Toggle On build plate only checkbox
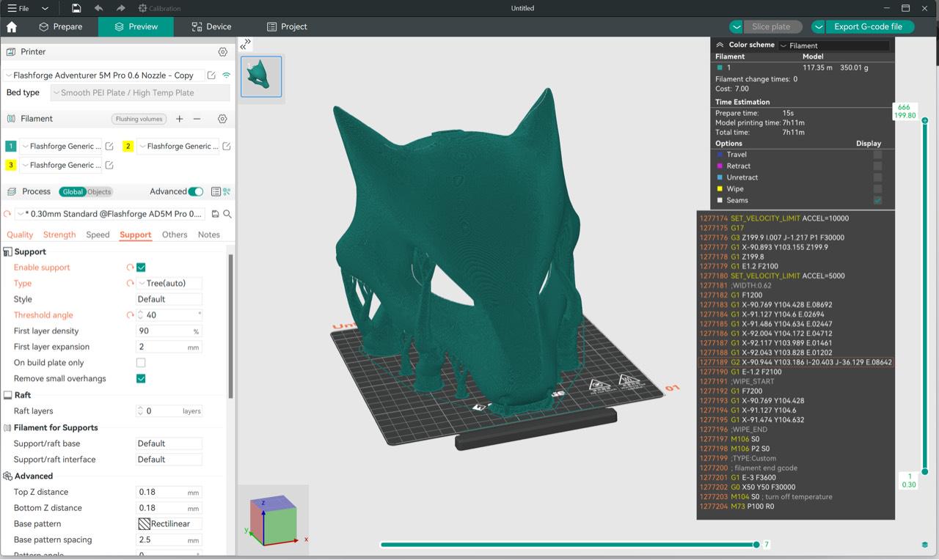Viewport: 939px width, 560px height. (141, 363)
